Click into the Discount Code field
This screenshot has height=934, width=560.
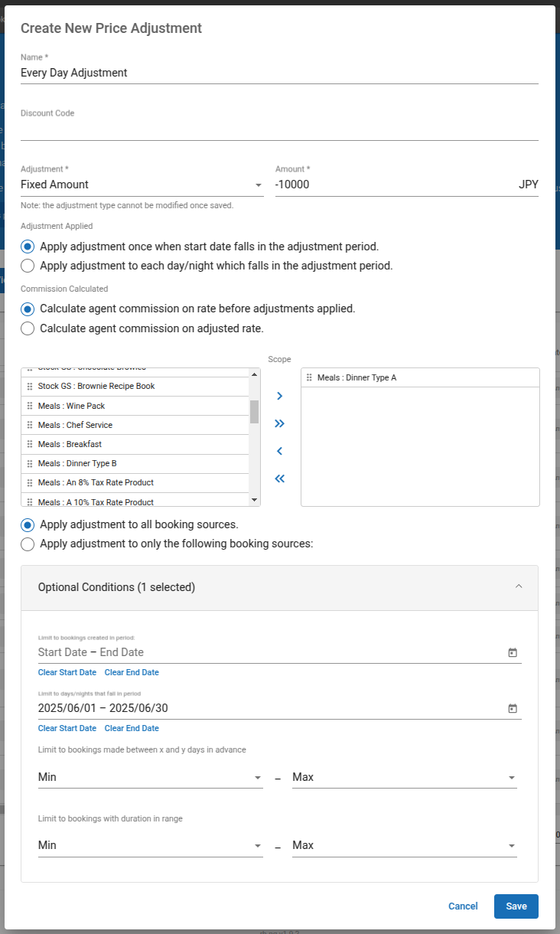pyautogui.click(x=279, y=129)
